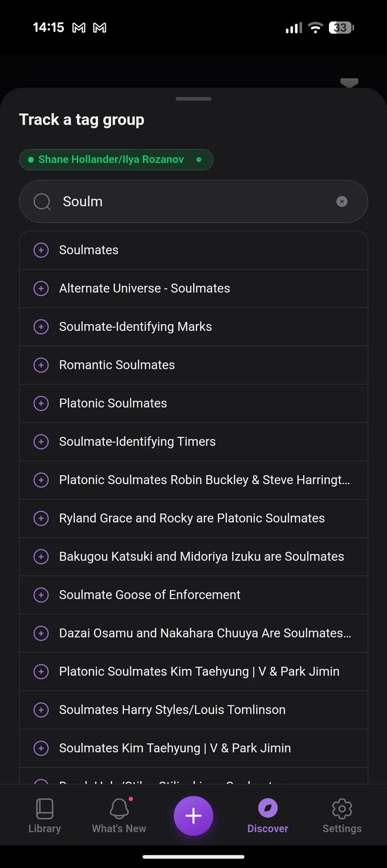Select Ryland Grace and Rocky Platonic Soulmates
Screen dimensions: 387x868
click(193, 519)
